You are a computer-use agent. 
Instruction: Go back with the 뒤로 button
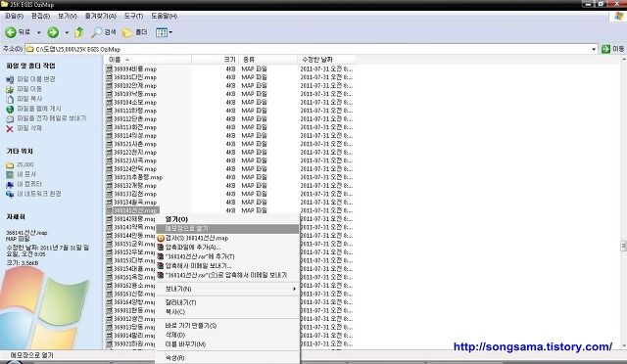click(18, 32)
